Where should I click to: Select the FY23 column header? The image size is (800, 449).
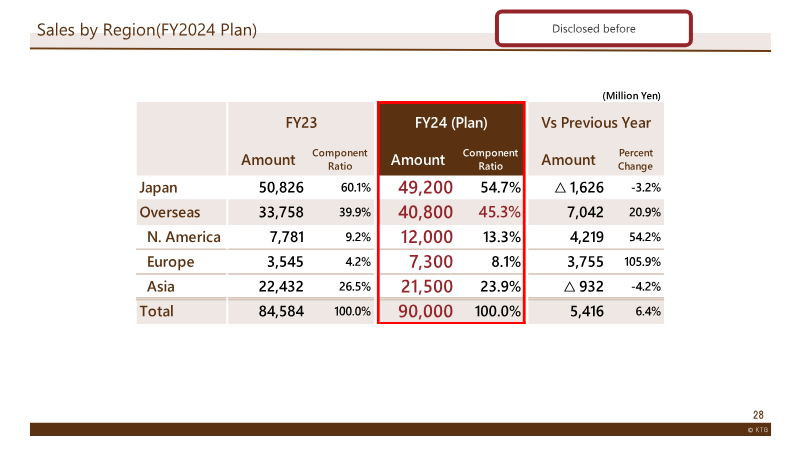[301, 122]
